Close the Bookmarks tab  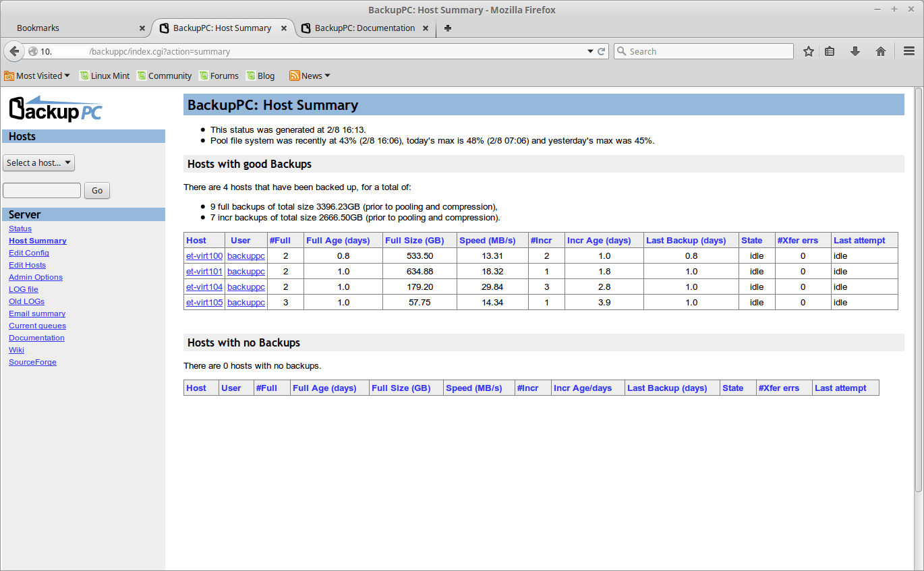click(x=142, y=28)
